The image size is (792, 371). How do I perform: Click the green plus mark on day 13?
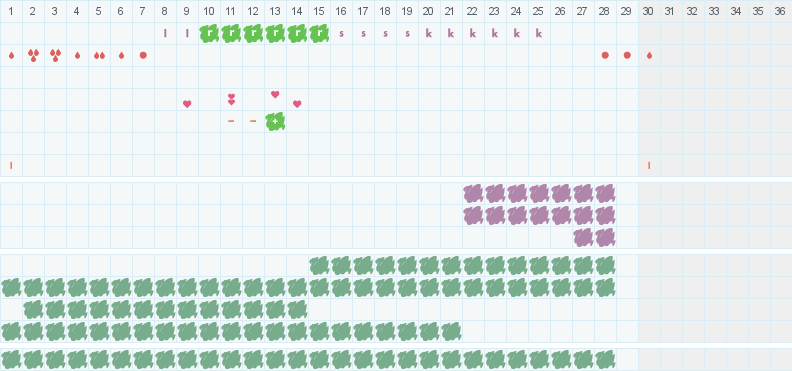275,122
